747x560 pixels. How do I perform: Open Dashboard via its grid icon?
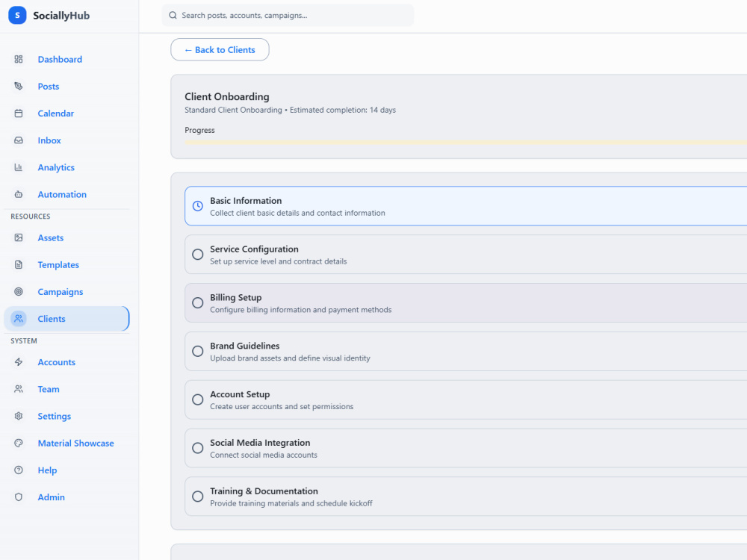19,59
